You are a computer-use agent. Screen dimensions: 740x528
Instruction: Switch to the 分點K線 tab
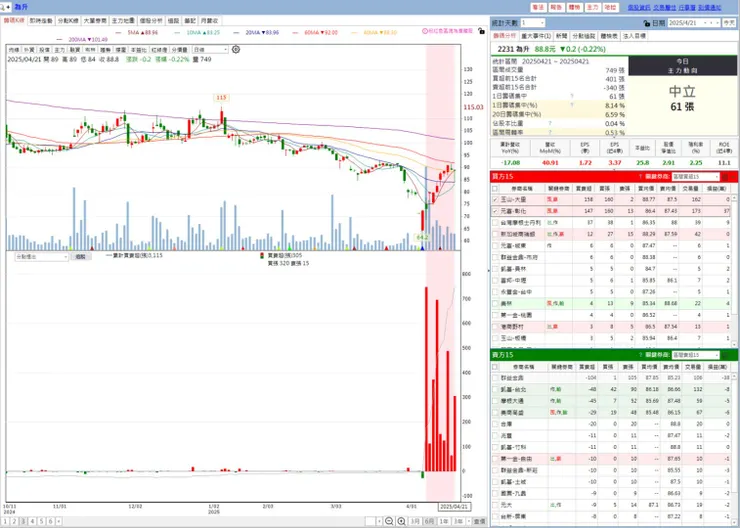(68, 21)
